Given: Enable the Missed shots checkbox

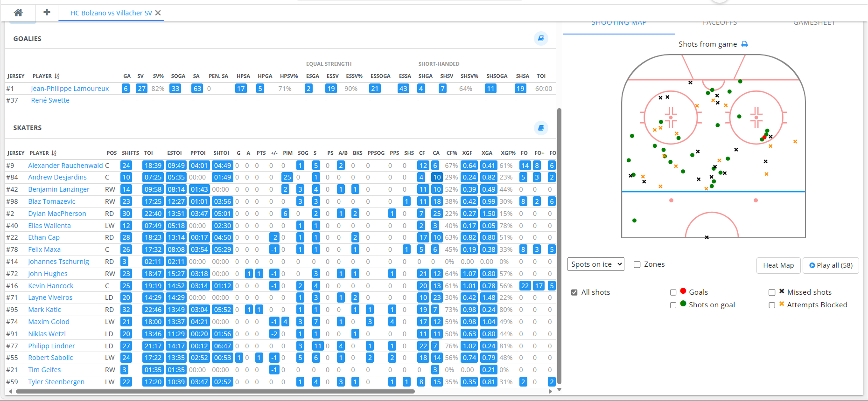Looking at the screenshot, I should click(772, 292).
